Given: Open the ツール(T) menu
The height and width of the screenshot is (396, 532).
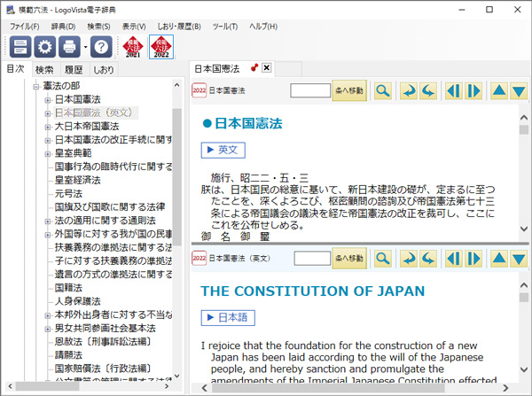Looking at the screenshot, I should click(x=225, y=27).
